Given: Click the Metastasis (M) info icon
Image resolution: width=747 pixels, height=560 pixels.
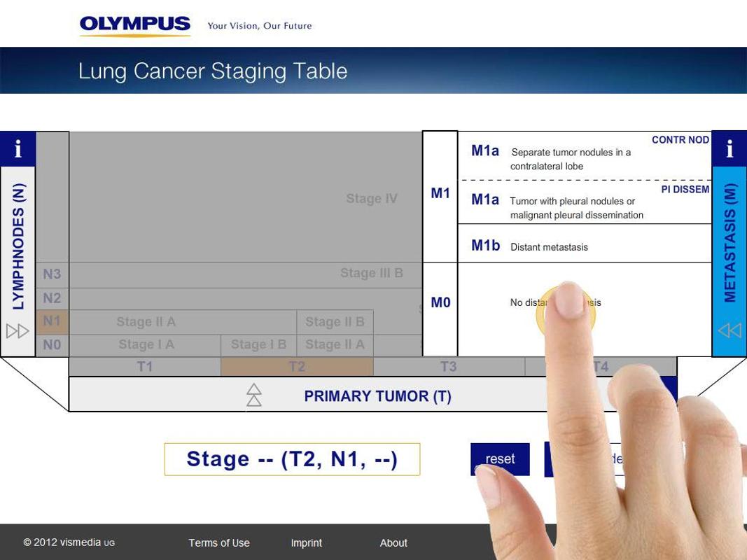Looking at the screenshot, I should pos(729,148).
